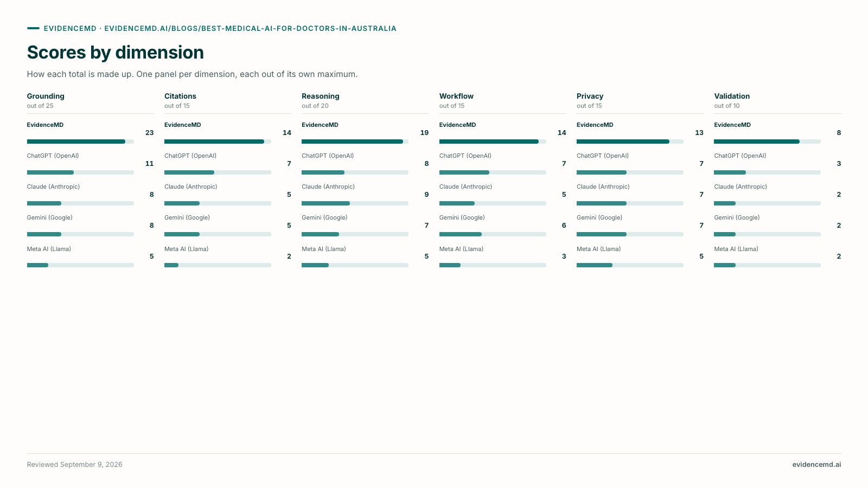868x488 pixels.
Task: Click EvidenceMD's Privacy score bar
Action: [630, 142]
